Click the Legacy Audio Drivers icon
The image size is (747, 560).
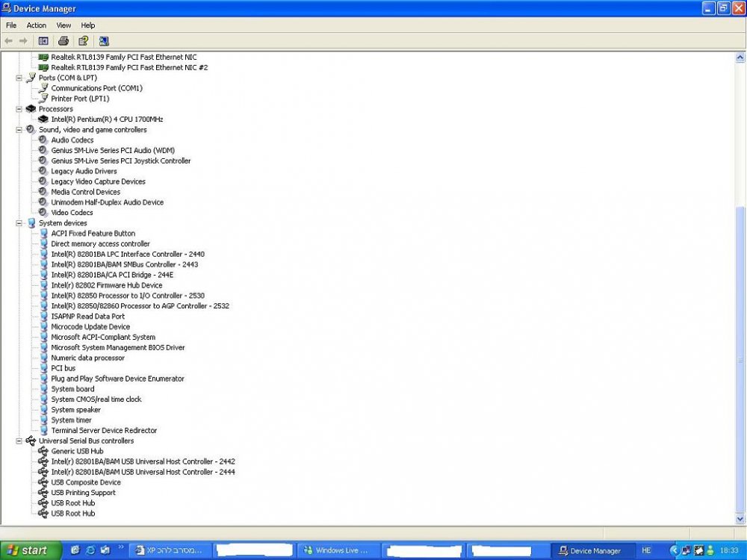(43, 171)
